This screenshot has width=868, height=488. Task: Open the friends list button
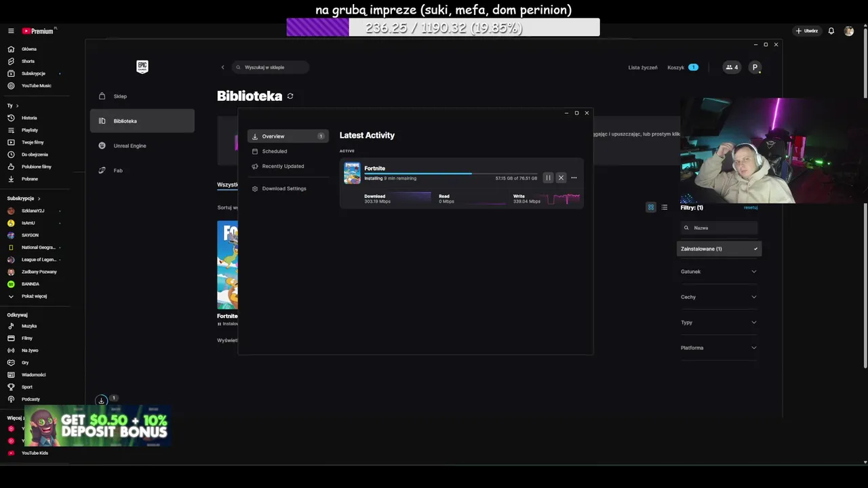click(x=732, y=67)
